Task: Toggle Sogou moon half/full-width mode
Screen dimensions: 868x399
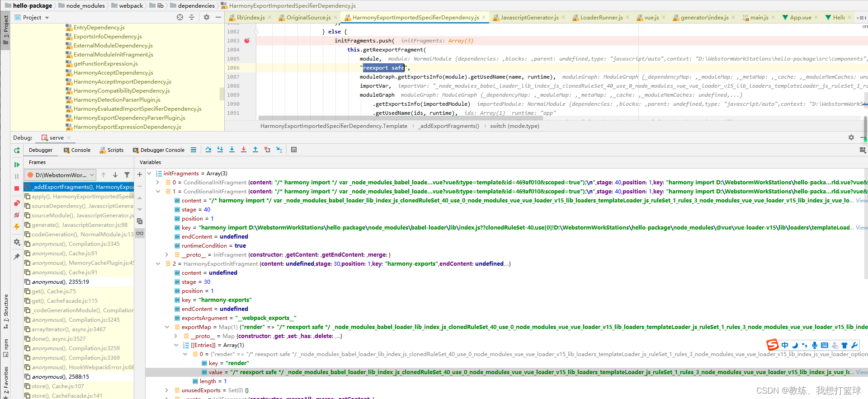Action: tap(795, 345)
